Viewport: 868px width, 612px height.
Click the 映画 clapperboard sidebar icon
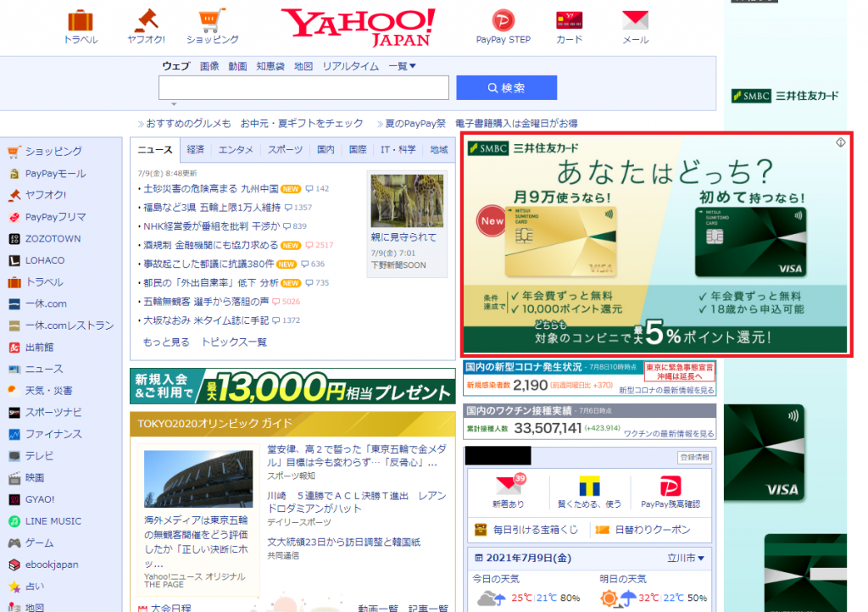(x=14, y=477)
